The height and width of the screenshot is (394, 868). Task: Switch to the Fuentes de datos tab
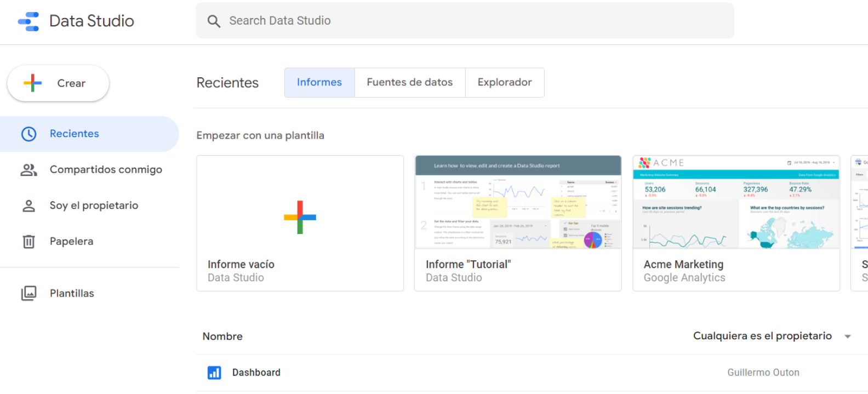click(x=410, y=83)
